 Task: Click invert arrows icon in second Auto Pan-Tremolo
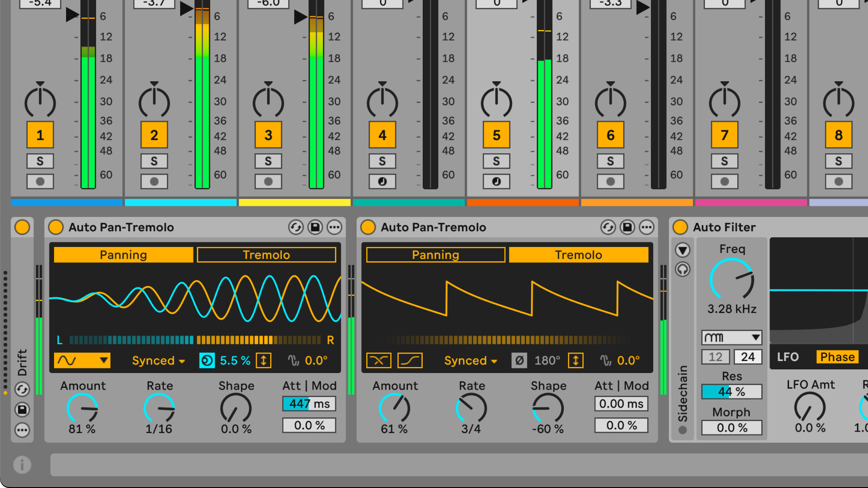576,360
